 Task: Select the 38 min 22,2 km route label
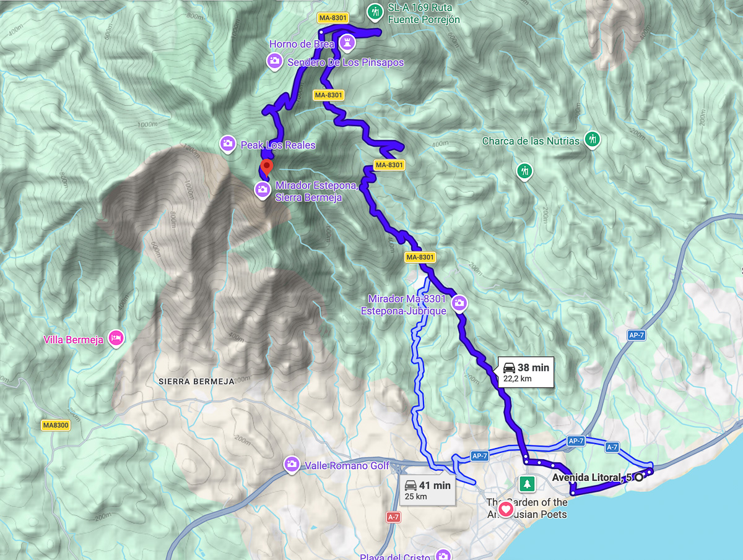pyautogui.click(x=526, y=373)
